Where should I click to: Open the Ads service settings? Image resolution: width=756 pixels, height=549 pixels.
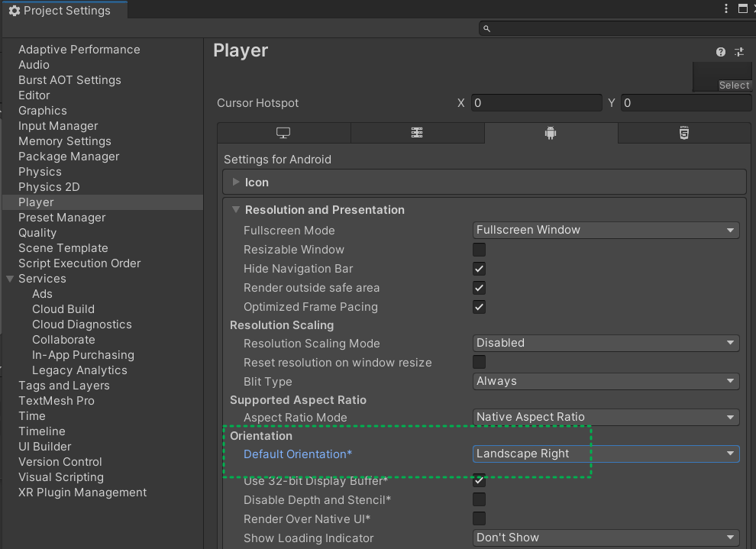43,294
